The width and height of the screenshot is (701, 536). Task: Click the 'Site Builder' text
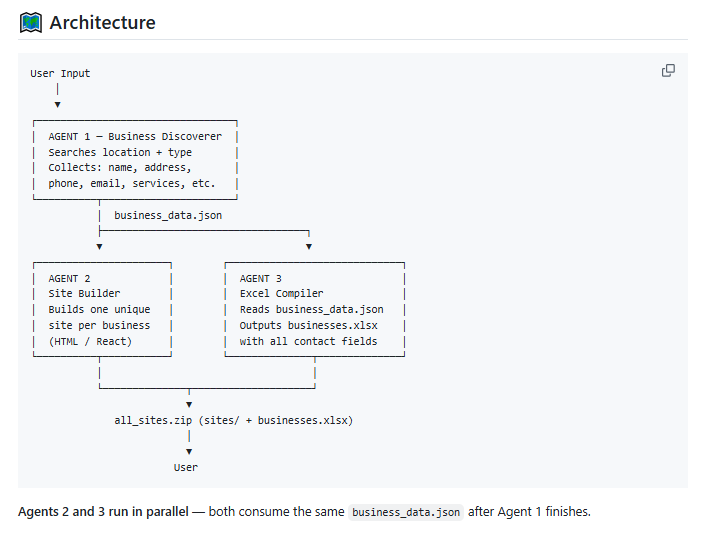(x=84, y=294)
